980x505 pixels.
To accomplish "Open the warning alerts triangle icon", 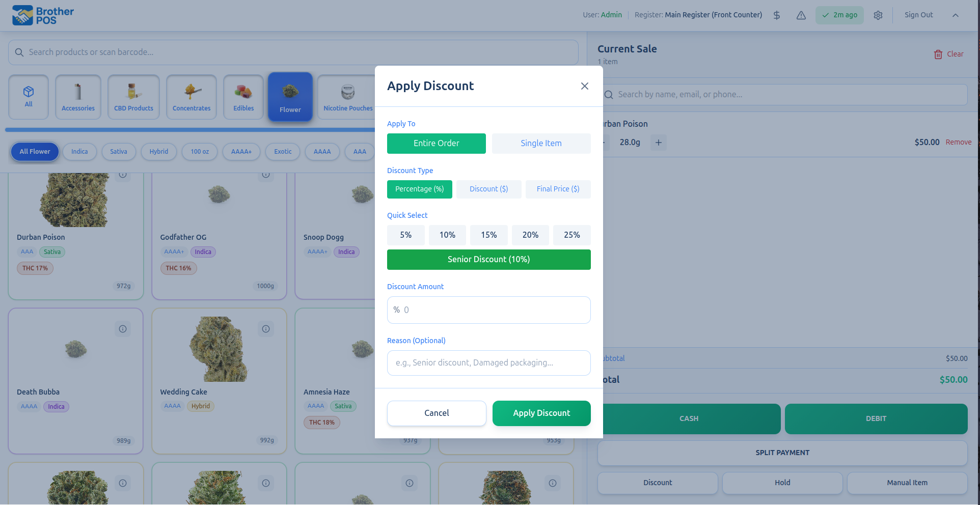I will (x=801, y=15).
